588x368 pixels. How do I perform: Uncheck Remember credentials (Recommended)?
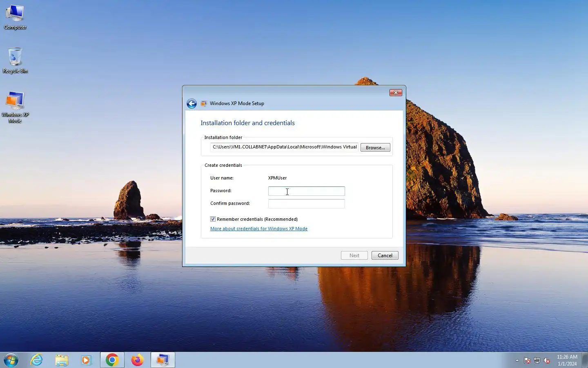click(x=213, y=219)
